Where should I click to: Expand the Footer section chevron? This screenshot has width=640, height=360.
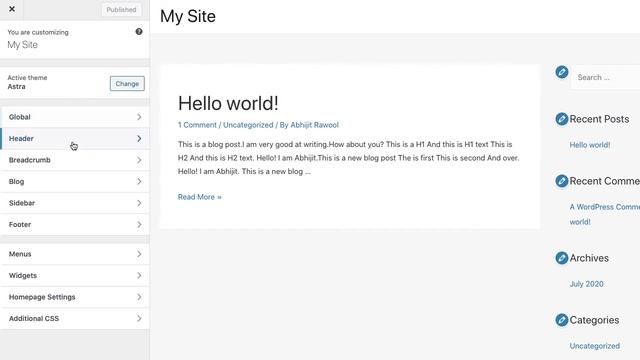[x=139, y=224]
